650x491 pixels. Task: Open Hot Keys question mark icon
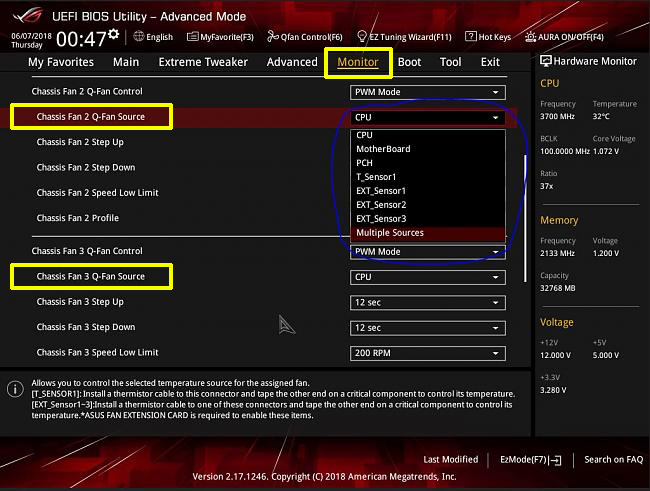[471, 36]
